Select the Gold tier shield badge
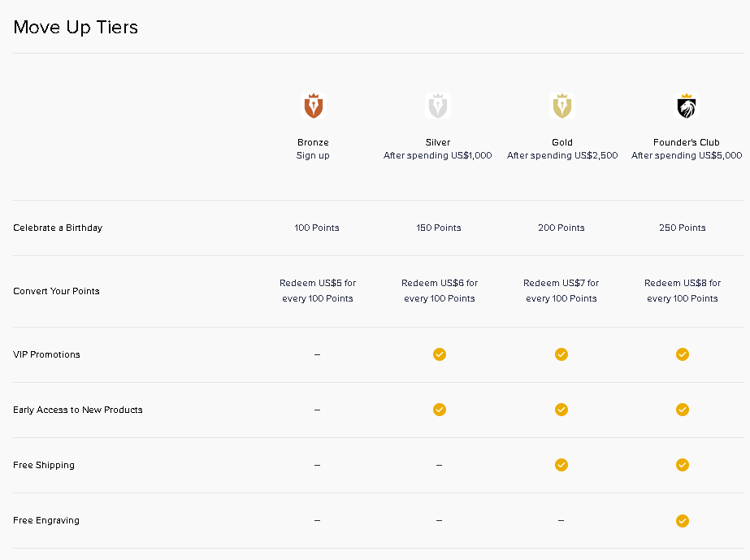 tap(561, 106)
